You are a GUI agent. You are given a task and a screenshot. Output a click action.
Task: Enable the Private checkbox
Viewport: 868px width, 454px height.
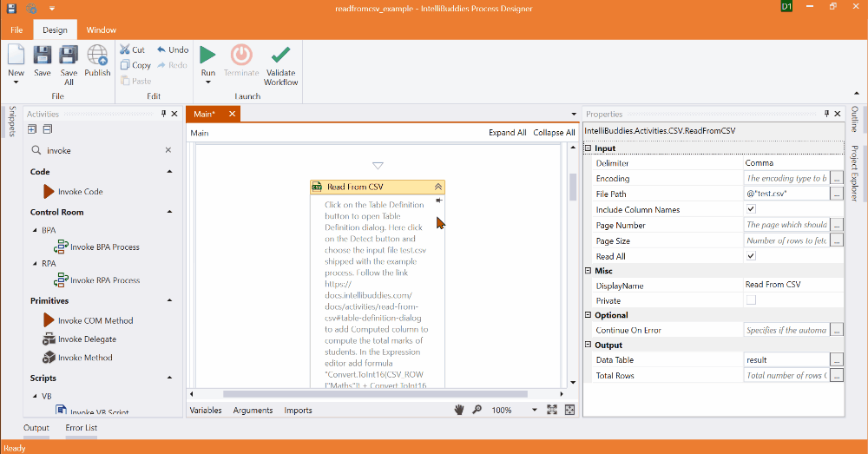[751, 300]
